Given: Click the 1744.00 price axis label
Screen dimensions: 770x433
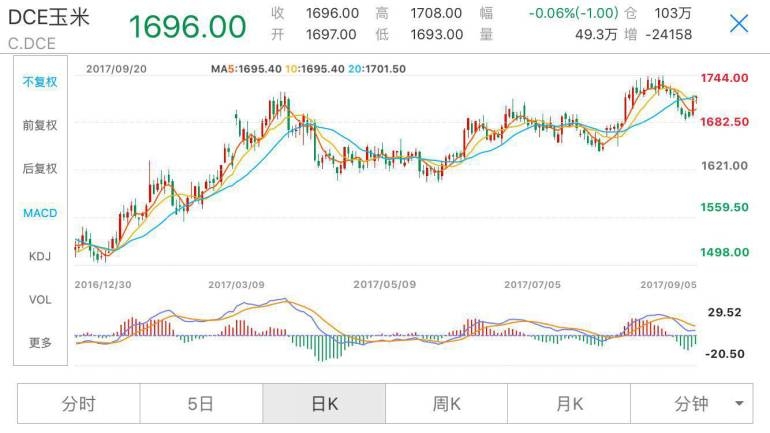Looking at the screenshot, I should 724,78.
